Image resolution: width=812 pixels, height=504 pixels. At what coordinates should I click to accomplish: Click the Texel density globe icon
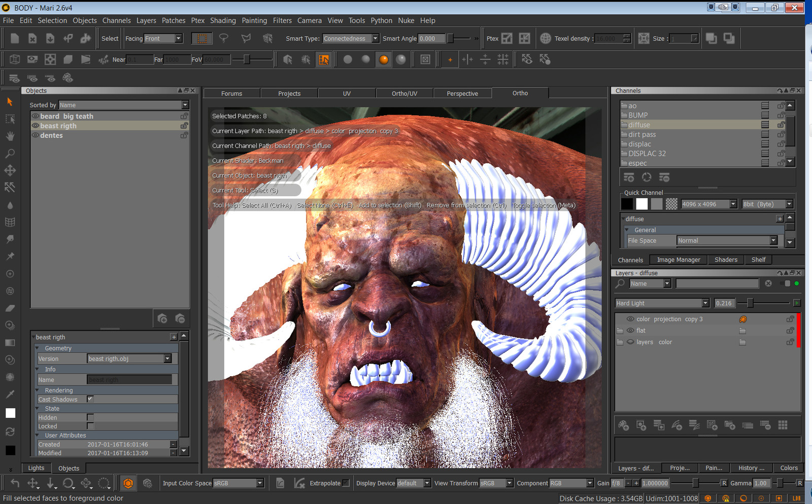(x=546, y=39)
